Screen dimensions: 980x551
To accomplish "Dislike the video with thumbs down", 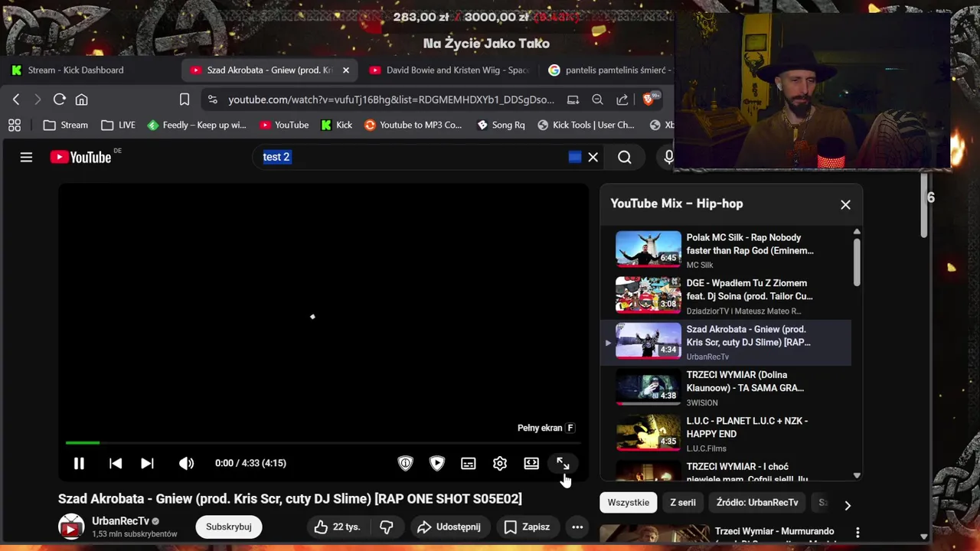I will pos(387,527).
